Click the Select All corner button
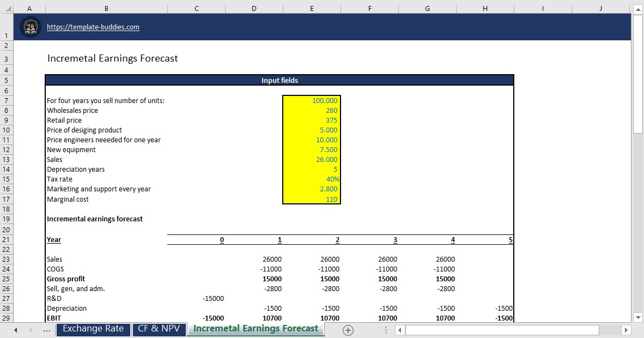The image size is (644, 338). click(x=7, y=8)
